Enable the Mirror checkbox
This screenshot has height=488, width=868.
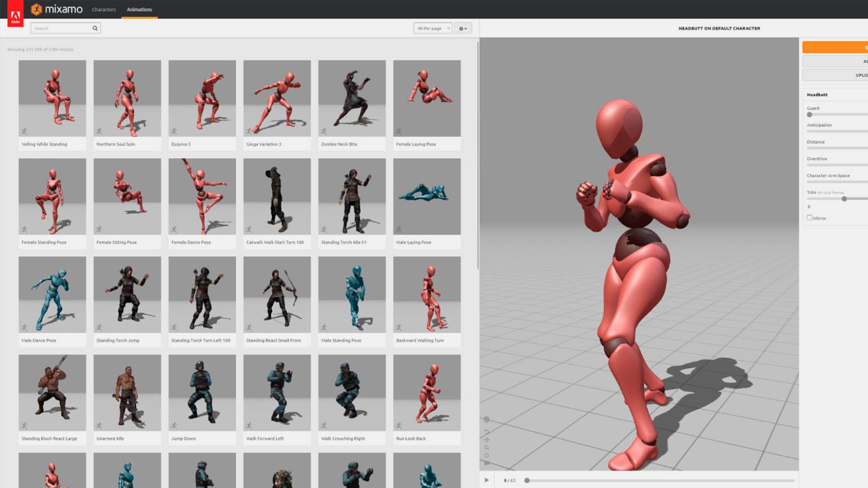point(809,218)
